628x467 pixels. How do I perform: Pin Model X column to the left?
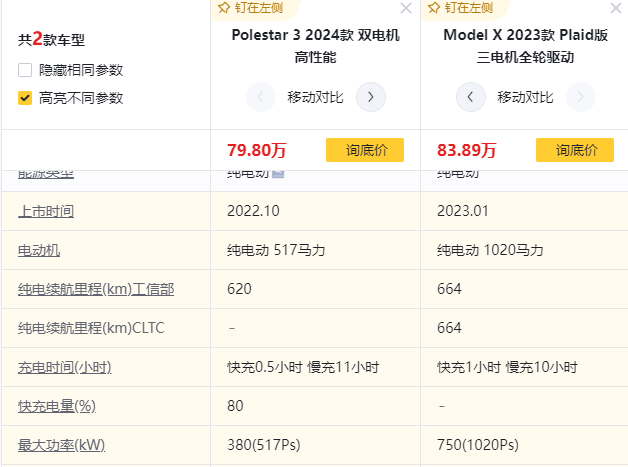click(461, 8)
